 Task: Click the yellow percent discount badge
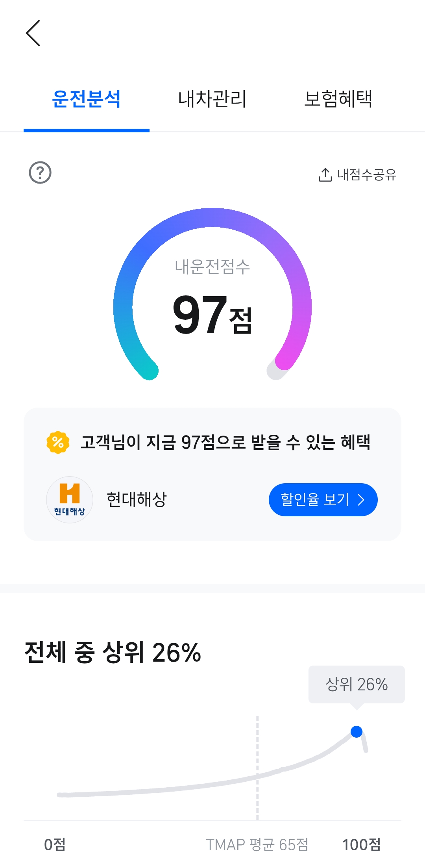[x=58, y=442]
